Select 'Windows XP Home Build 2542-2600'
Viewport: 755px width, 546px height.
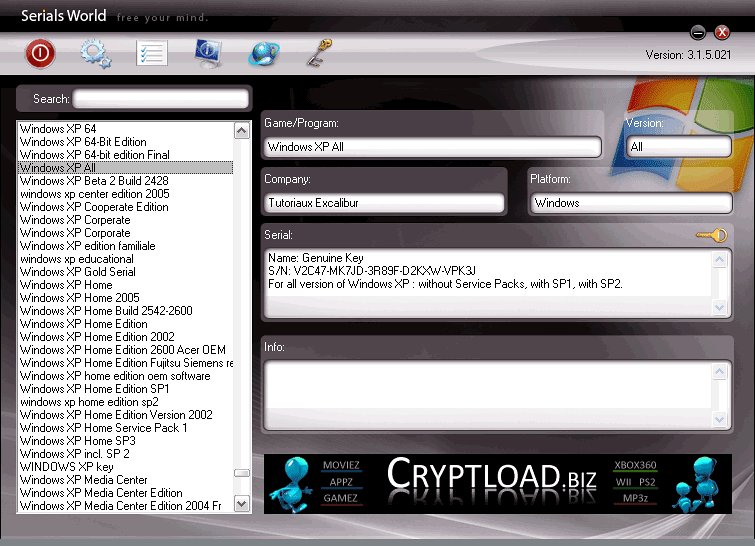pyautogui.click(x=126, y=311)
